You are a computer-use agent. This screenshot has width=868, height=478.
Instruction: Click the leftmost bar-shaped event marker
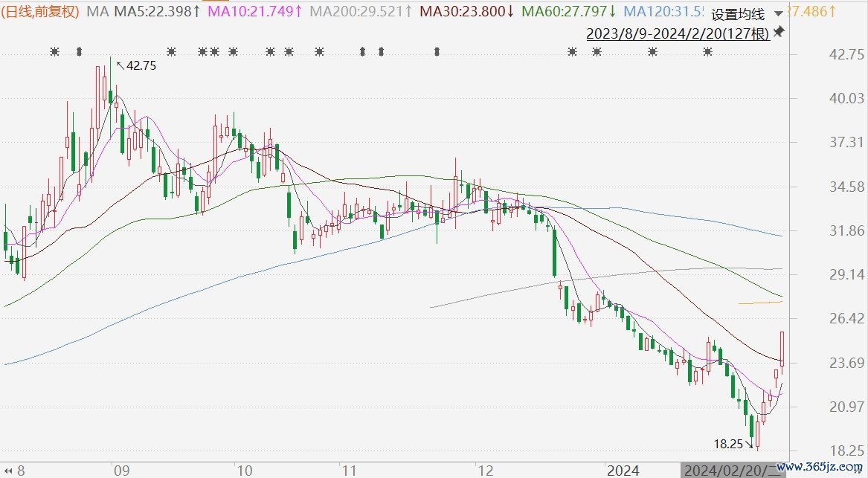click(x=80, y=51)
